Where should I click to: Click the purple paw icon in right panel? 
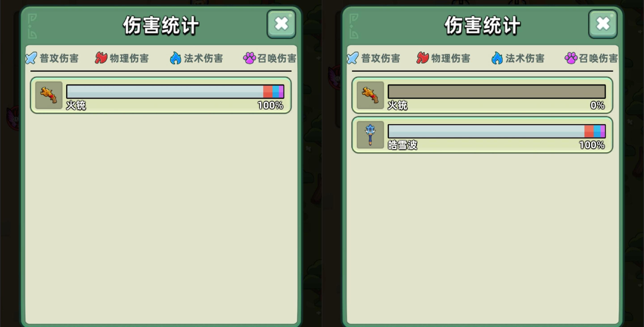[x=571, y=58]
